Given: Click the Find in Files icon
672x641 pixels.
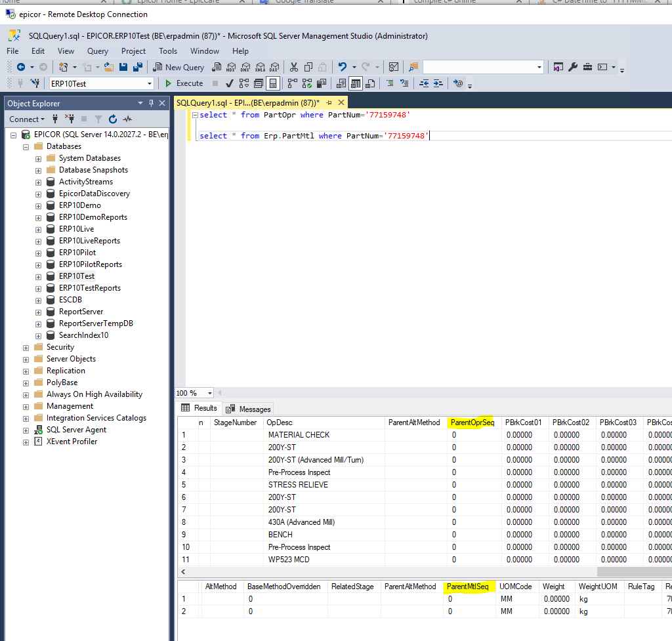Looking at the screenshot, I should coord(413,67).
